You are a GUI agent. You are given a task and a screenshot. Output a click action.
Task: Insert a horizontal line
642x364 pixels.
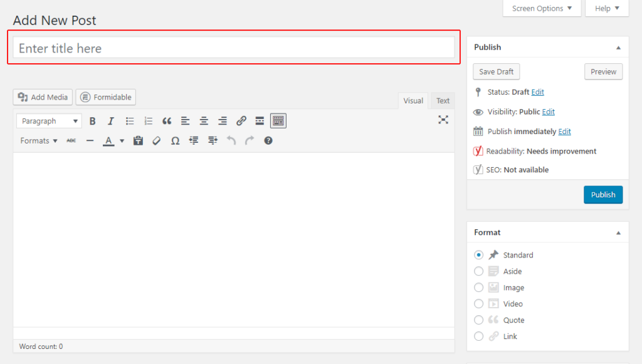click(90, 140)
